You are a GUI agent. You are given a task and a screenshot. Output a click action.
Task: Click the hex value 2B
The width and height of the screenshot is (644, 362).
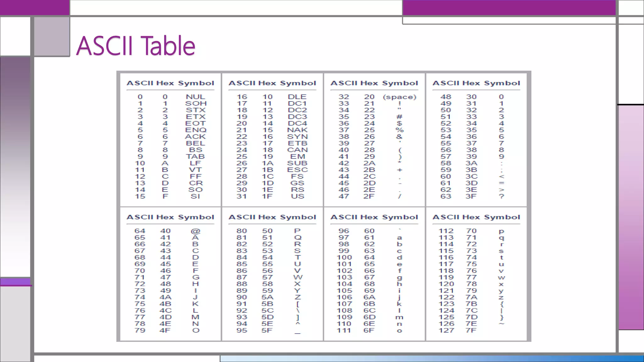click(x=369, y=170)
